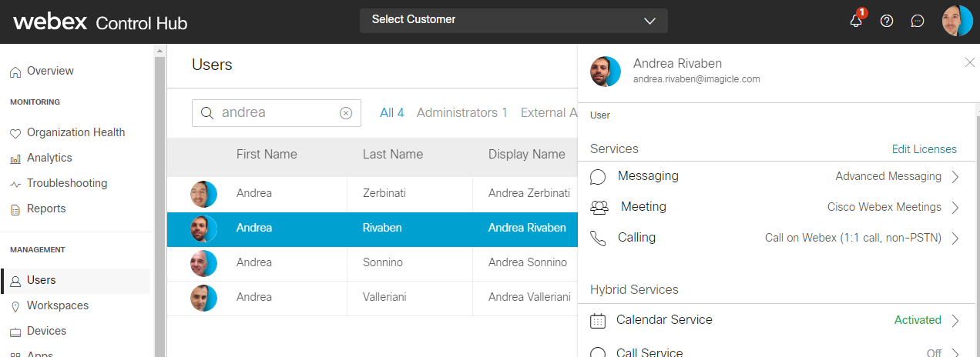The image size is (980, 357).
Task: Expand the Calendar Service Activated chevron
Action: point(955,321)
